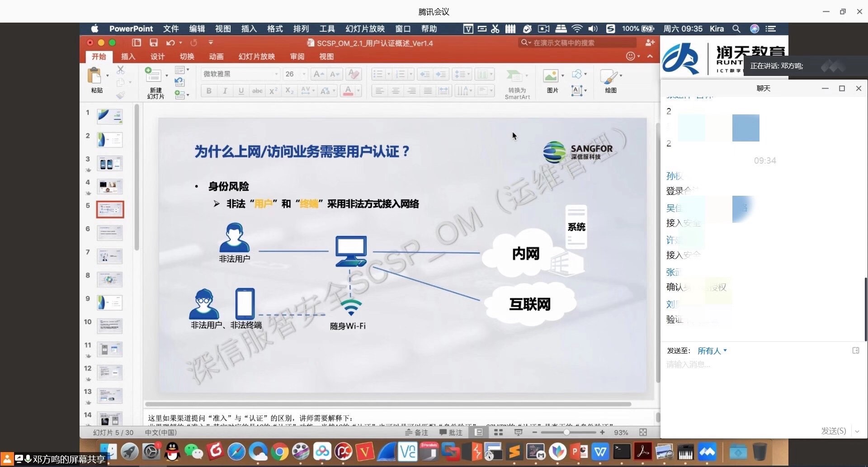
Task: Click the Paste clipboard icon
Action: click(94, 75)
